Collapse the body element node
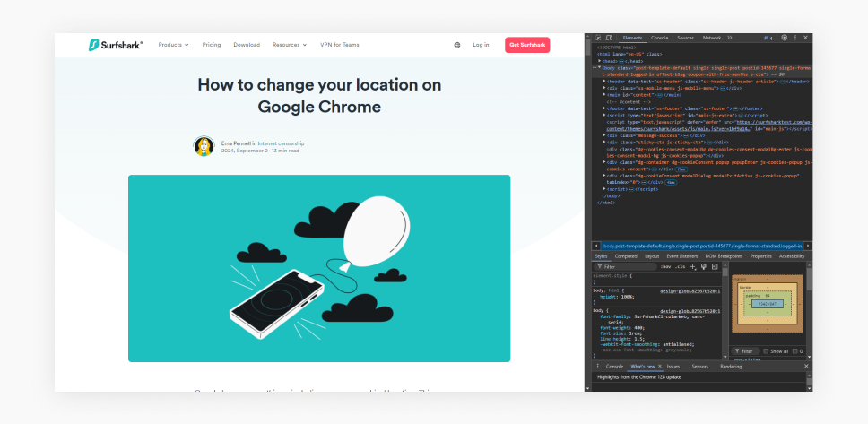 tap(599, 67)
